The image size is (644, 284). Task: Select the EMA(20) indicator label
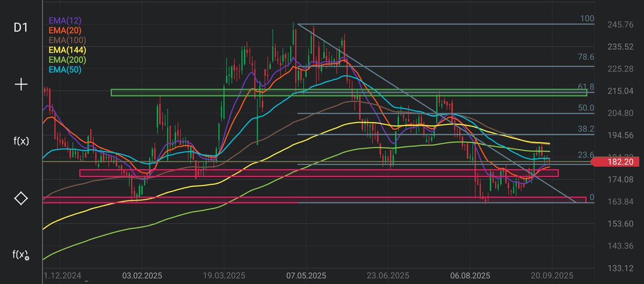(x=65, y=30)
